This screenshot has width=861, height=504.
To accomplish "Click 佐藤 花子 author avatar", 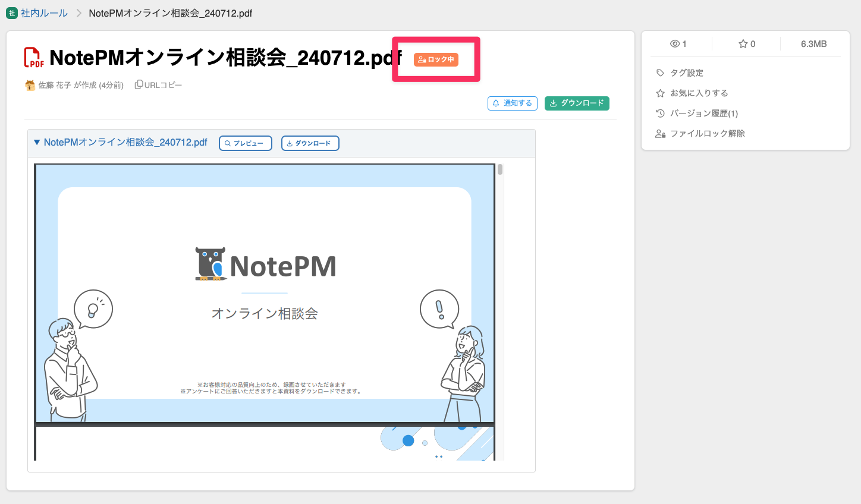I will coord(30,85).
